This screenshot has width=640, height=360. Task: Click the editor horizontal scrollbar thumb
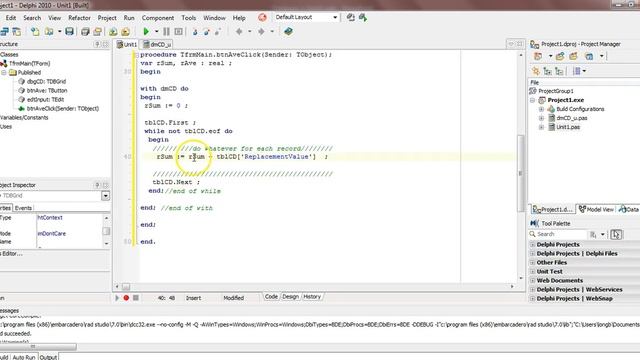tap(126, 287)
